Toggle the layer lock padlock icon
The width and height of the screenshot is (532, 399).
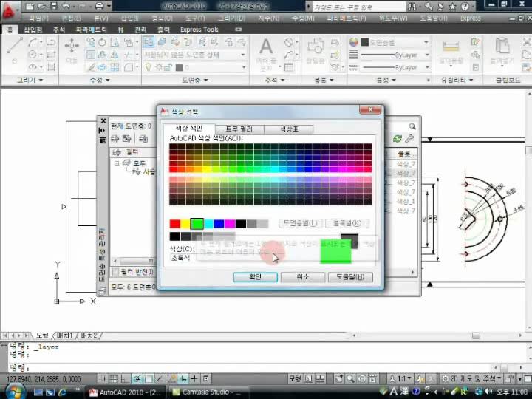pyautogui.click(x=168, y=67)
